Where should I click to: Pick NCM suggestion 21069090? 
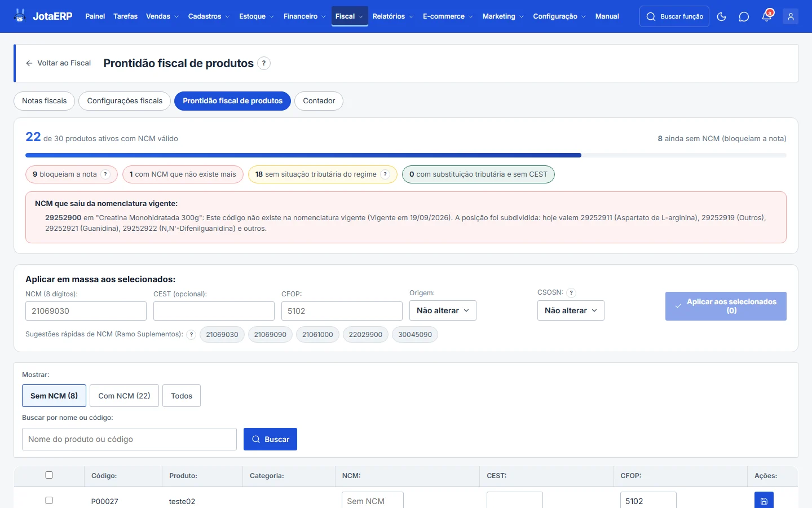[x=270, y=335]
